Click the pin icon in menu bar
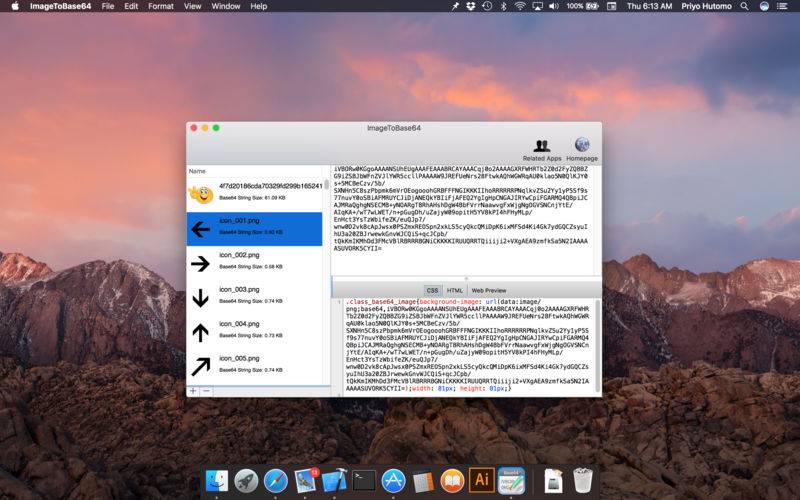This screenshot has height=500, width=800. (x=455, y=6)
